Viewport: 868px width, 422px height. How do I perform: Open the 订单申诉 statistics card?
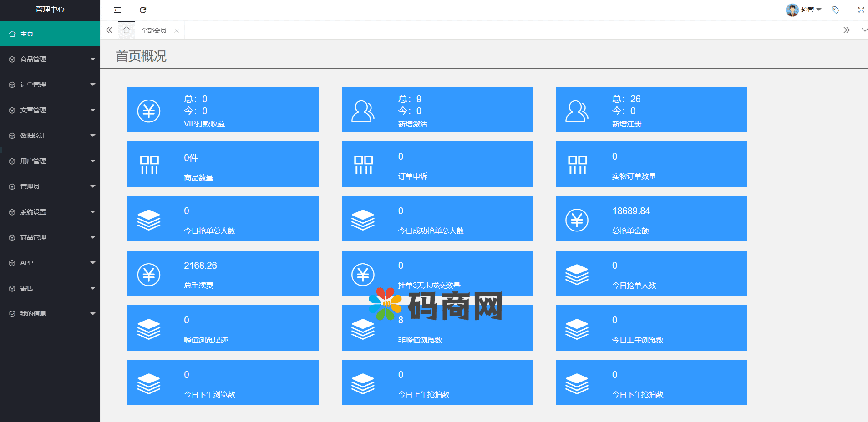(x=437, y=164)
